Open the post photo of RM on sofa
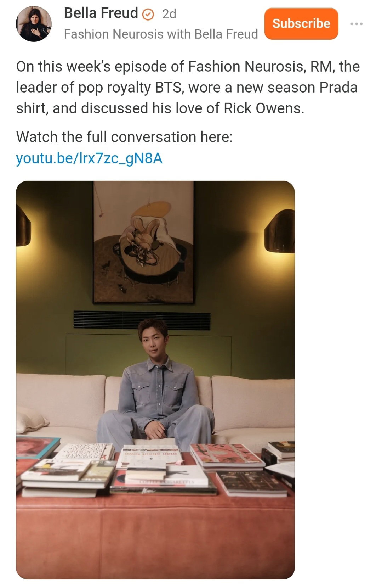The image size is (382, 588). point(155,380)
